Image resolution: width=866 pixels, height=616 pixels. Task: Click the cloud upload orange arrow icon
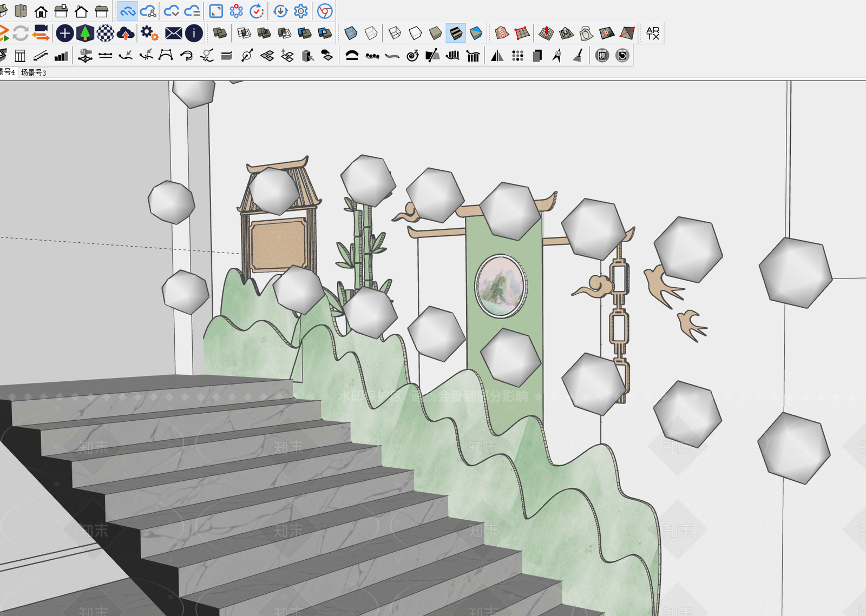pos(126,33)
